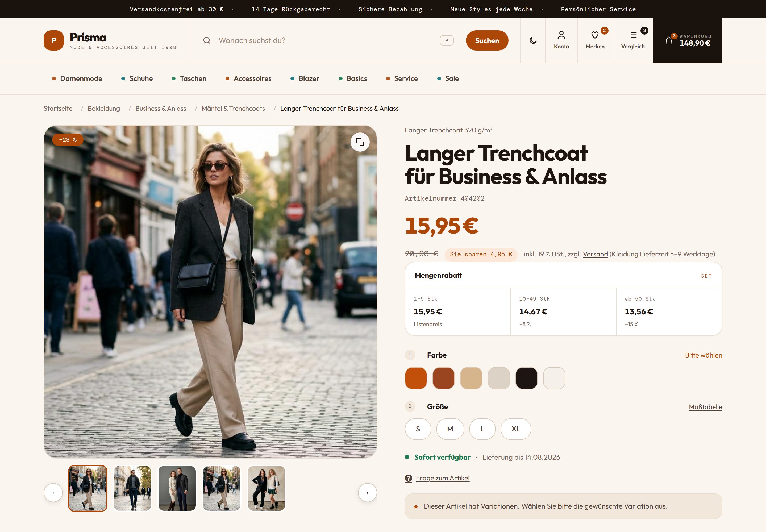This screenshot has height=532, width=766.
Task: Select thumbnail of man in dark coat
Action: coord(132,488)
